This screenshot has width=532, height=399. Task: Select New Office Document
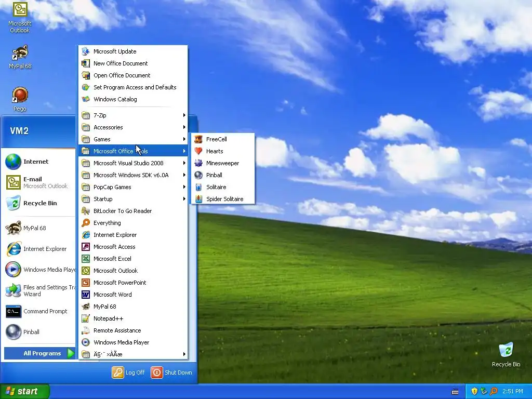pos(133,63)
